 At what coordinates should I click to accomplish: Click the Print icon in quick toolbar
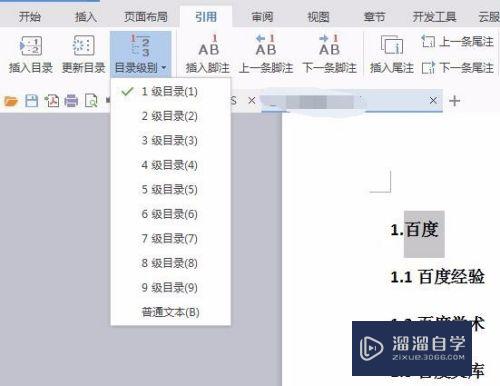pyautogui.click(x=71, y=101)
